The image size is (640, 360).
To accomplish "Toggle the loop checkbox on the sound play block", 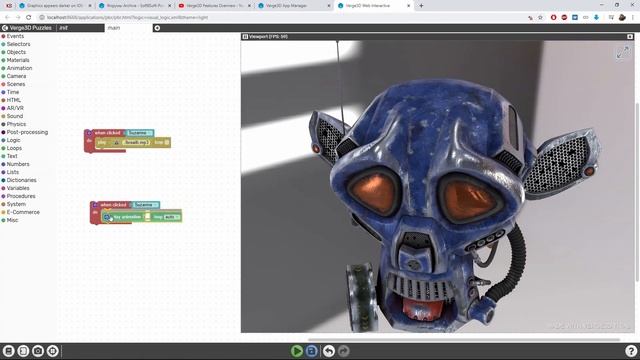I will [x=167, y=142].
